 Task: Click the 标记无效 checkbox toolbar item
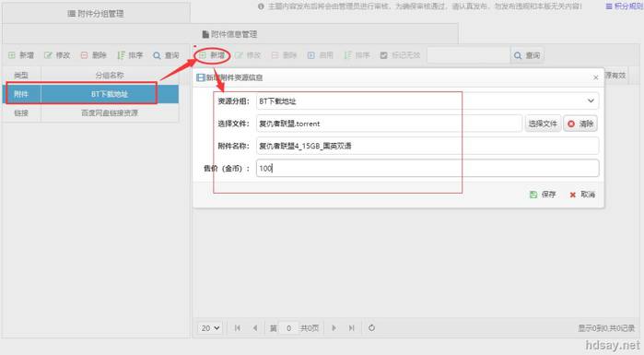coord(400,55)
